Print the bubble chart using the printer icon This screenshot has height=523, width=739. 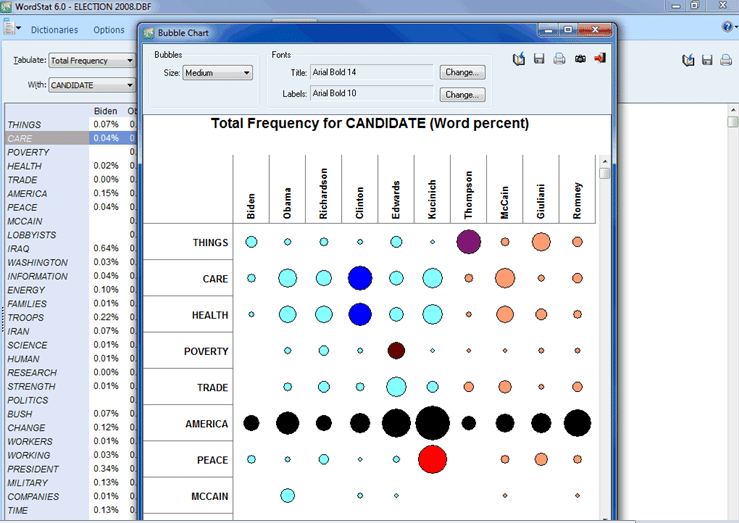click(559, 59)
